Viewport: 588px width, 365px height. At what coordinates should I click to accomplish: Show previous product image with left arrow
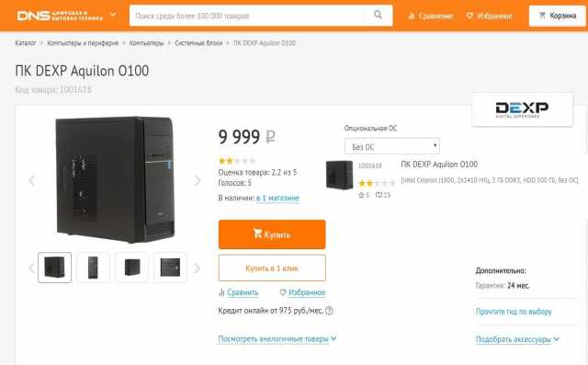32,180
